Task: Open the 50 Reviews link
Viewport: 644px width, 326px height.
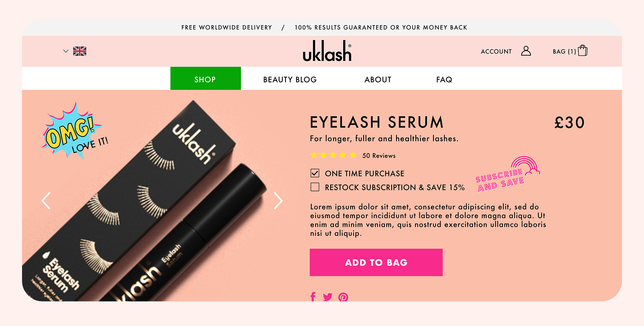Action: [x=379, y=156]
